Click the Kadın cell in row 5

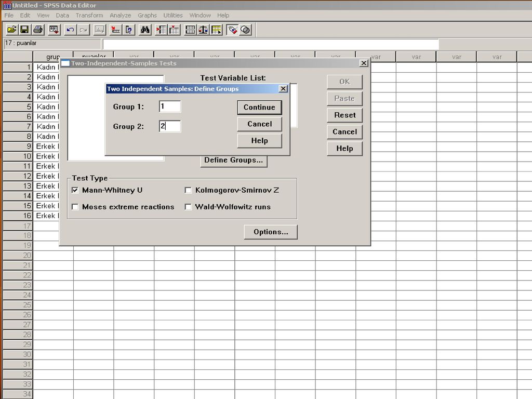tap(46, 107)
